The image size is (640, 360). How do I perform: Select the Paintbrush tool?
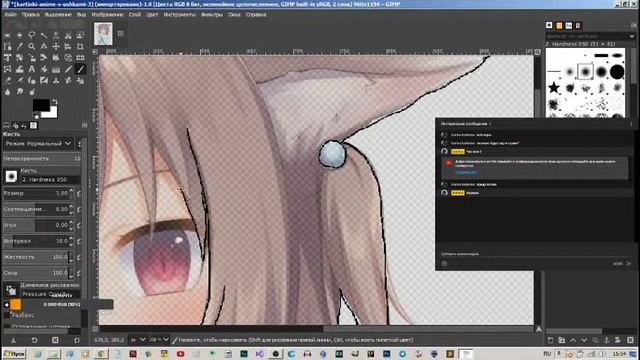[x=80, y=69]
